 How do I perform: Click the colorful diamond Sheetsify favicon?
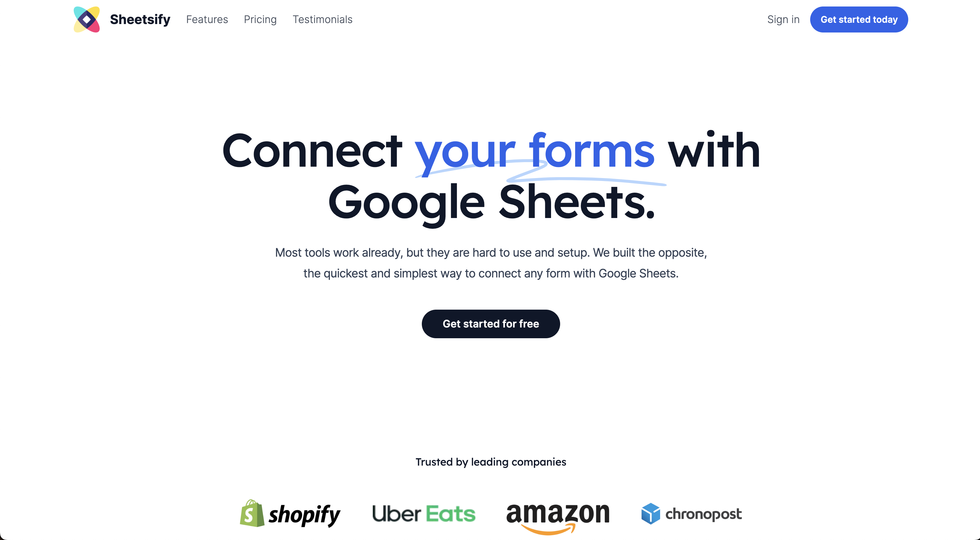point(86,19)
